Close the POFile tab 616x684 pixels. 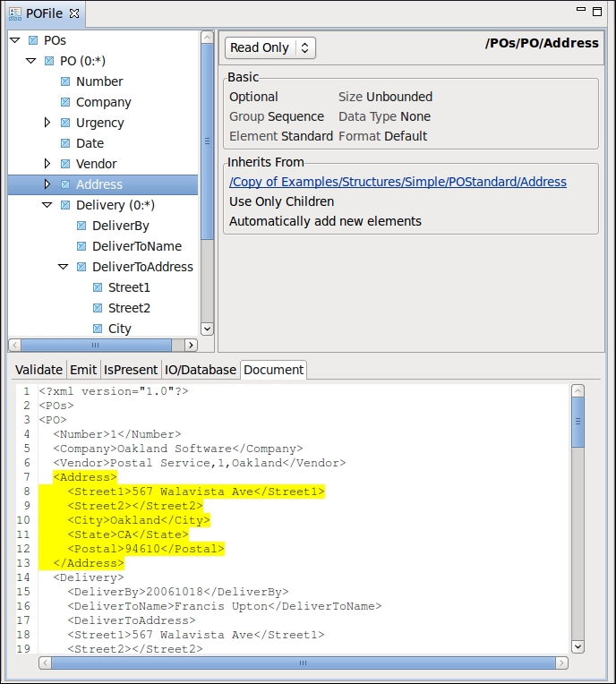tap(74, 13)
